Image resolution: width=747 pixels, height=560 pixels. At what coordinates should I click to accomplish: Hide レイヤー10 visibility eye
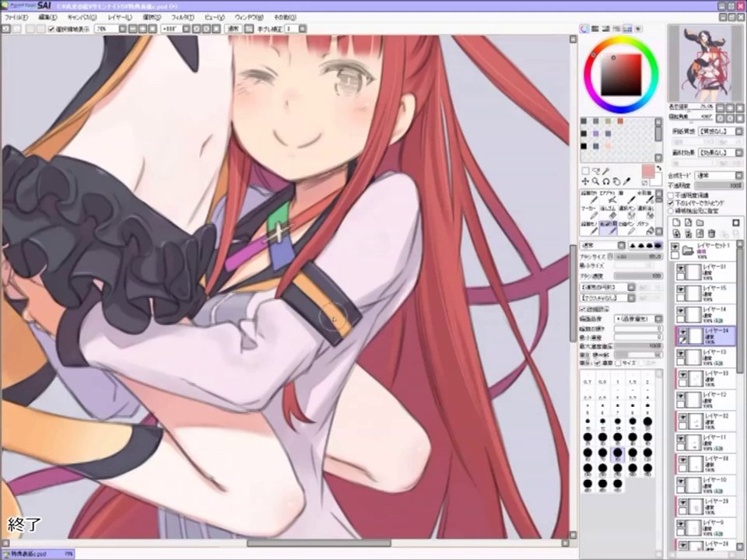(681, 481)
